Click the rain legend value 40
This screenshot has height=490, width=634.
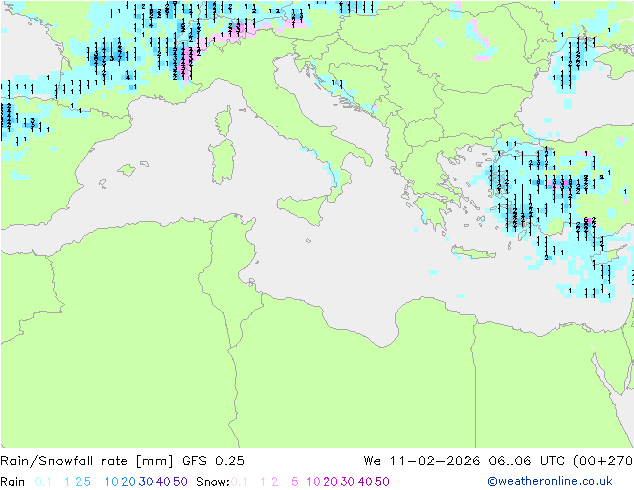163,482
